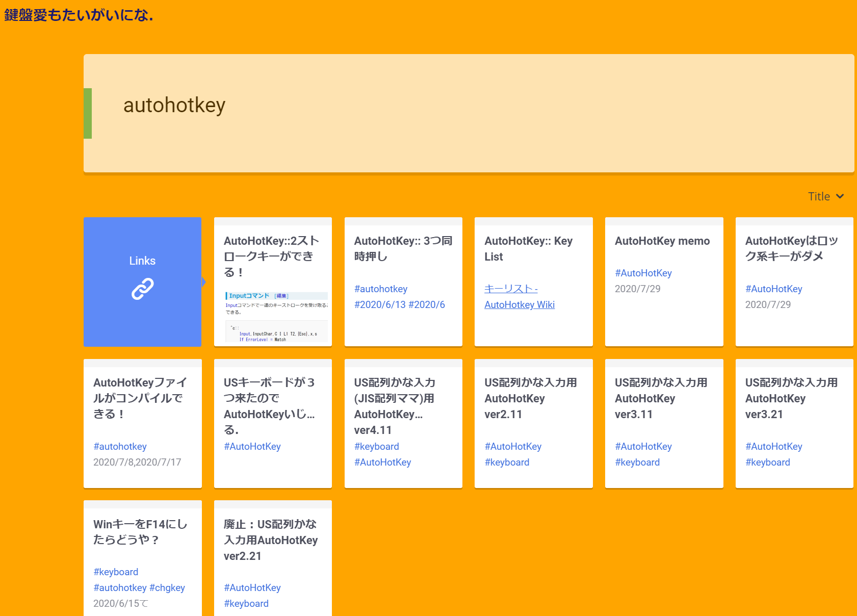Viewport: 857px width, 616px height.
Task: Click #AutoHotKey tag on ver2.11 card
Action: (x=513, y=447)
